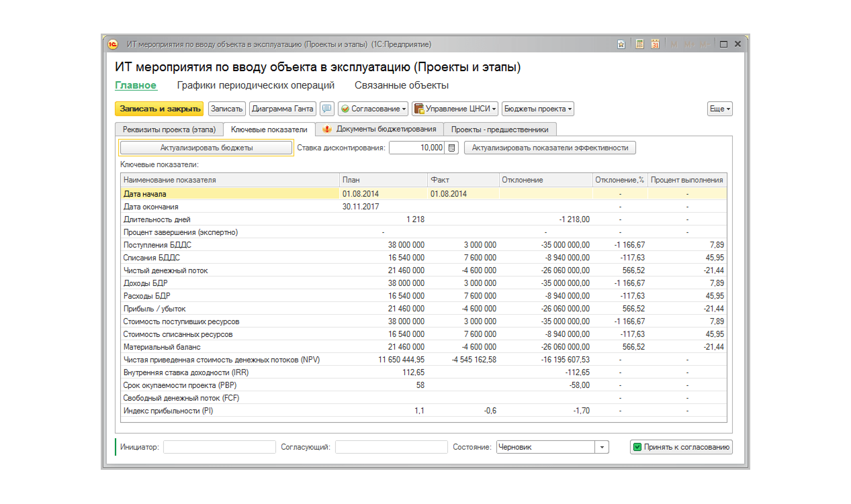Open calculator button beside discount rate field
The width and height of the screenshot is (851, 504).
452,148
